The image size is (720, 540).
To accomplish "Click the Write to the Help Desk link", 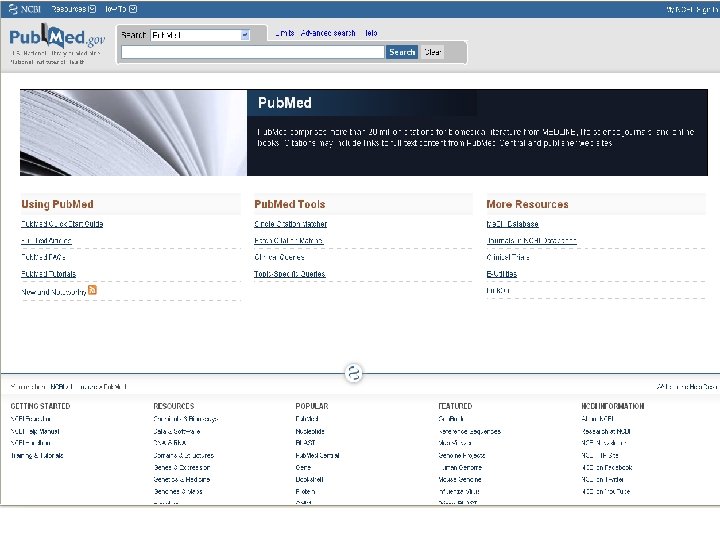I will (687, 387).
